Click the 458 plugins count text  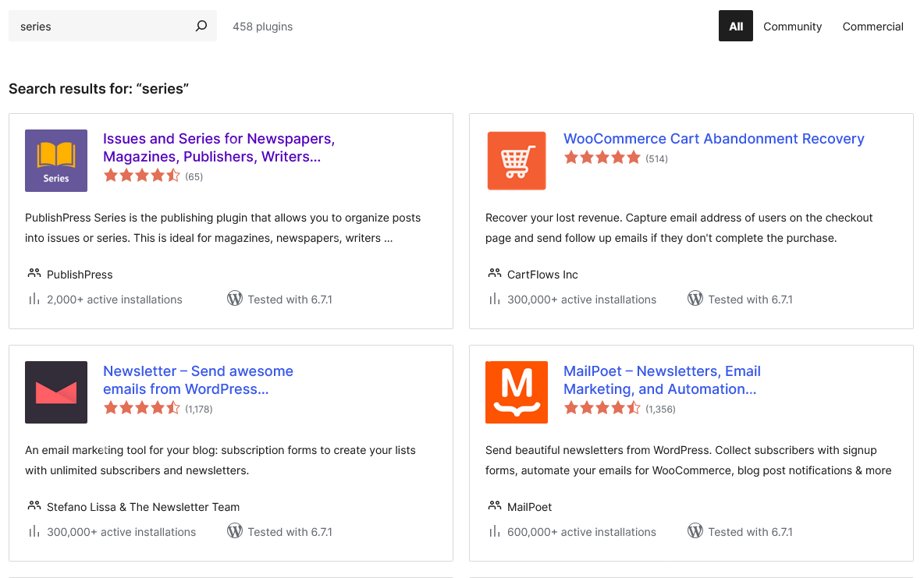tap(262, 27)
